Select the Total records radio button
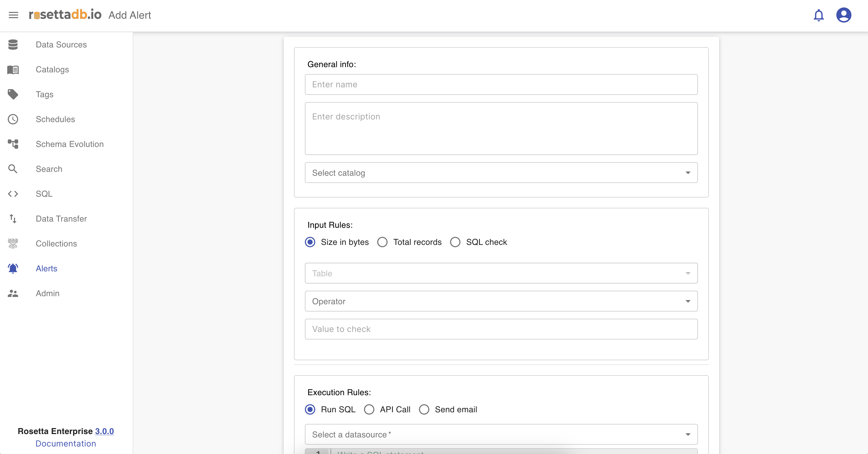 click(x=382, y=242)
